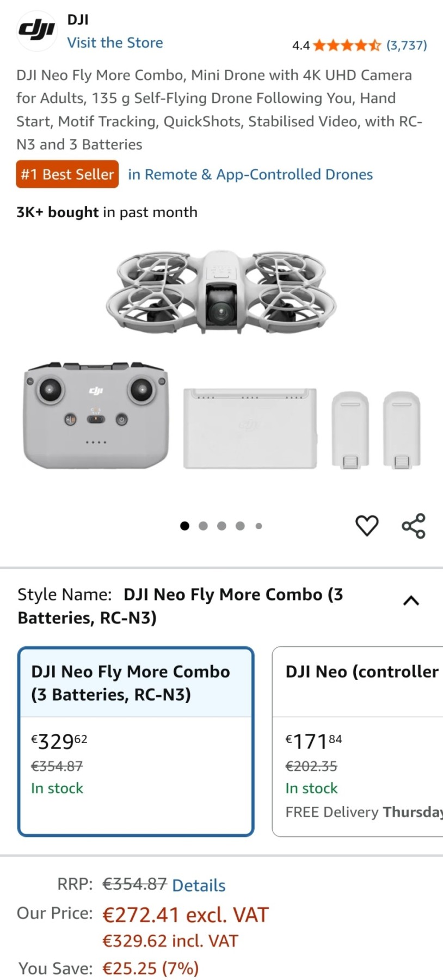Image resolution: width=443 pixels, height=980 pixels.
Task: Open the Visit the Store link
Action: (x=115, y=42)
